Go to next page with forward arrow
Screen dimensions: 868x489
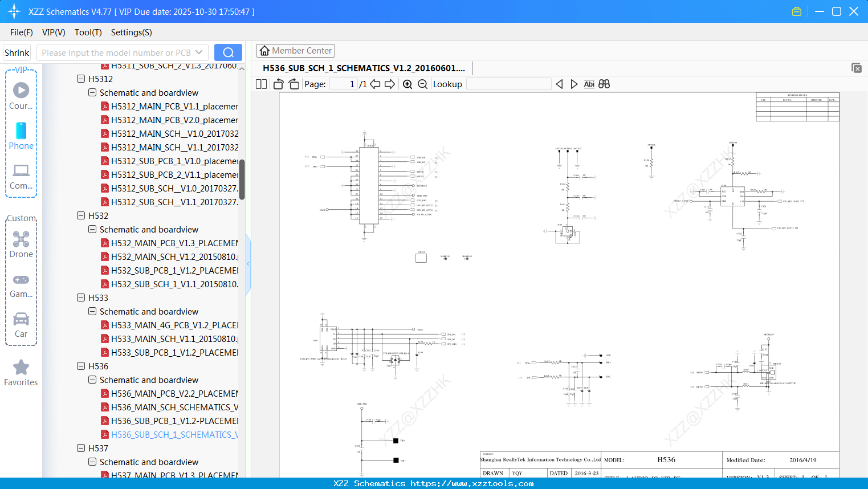point(390,84)
